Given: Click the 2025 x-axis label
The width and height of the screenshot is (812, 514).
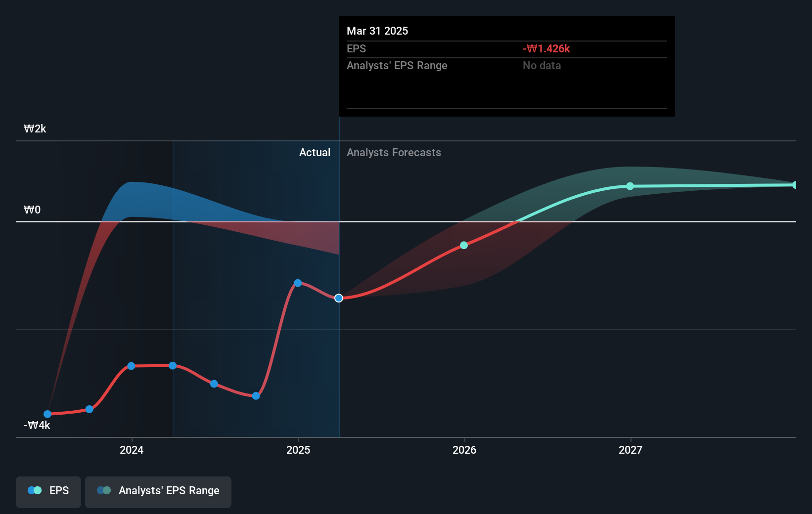Looking at the screenshot, I should pos(298,450).
